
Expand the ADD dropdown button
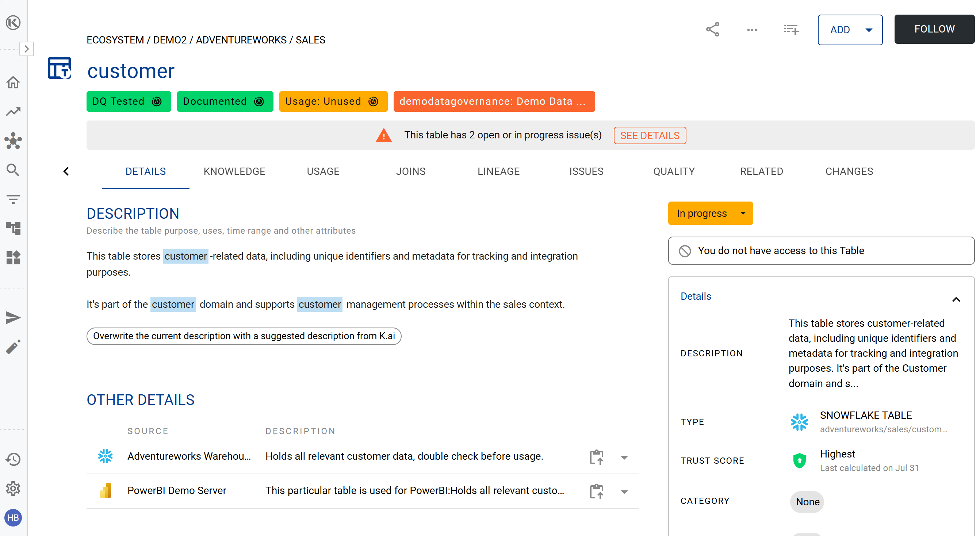[x=850, y=30]
